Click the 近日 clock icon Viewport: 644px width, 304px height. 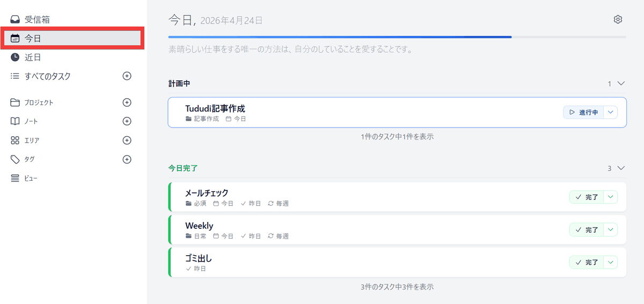[15, 57]
